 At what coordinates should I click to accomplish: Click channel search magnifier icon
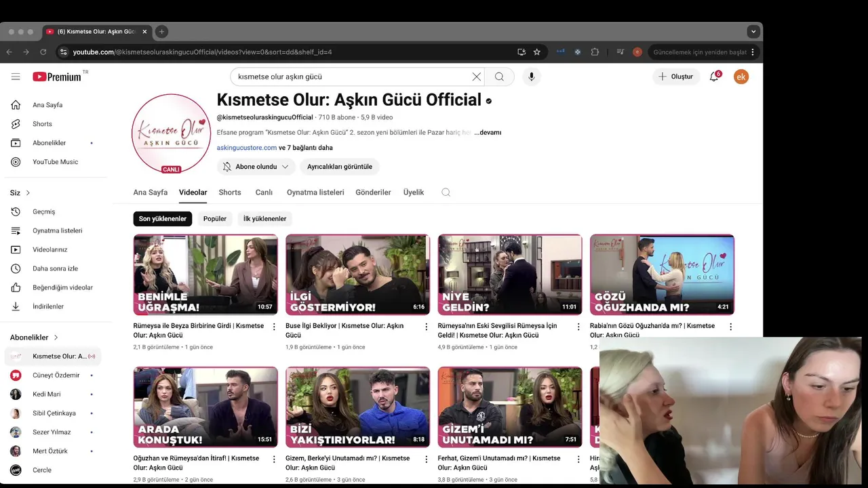(446, 192)
